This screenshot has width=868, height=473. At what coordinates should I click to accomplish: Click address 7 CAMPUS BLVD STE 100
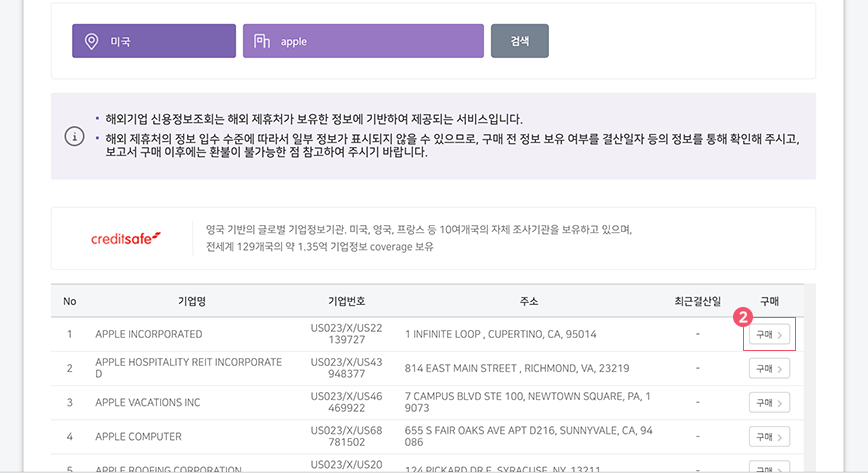point(528,402)
